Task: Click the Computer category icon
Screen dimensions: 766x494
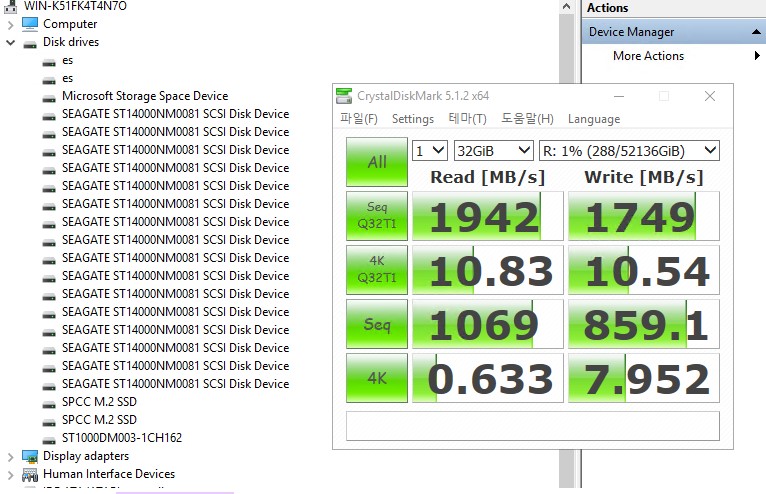Action: (x=30, y=24)
